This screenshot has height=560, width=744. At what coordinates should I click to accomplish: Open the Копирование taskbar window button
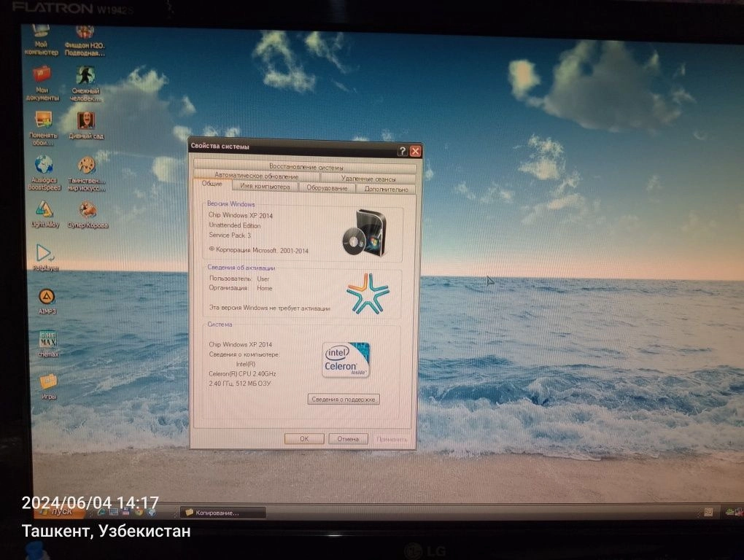(x=222, y=513)
